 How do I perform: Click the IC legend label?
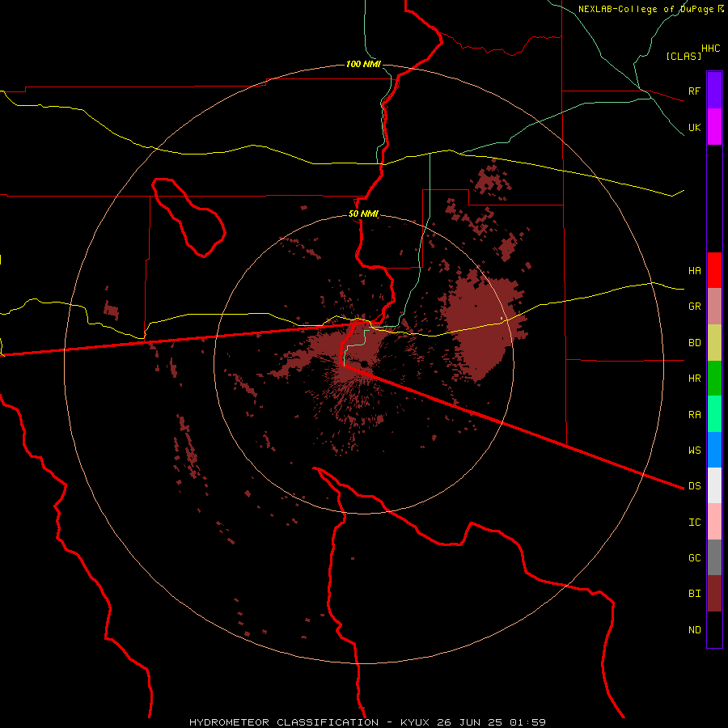(x=694, y=523)
